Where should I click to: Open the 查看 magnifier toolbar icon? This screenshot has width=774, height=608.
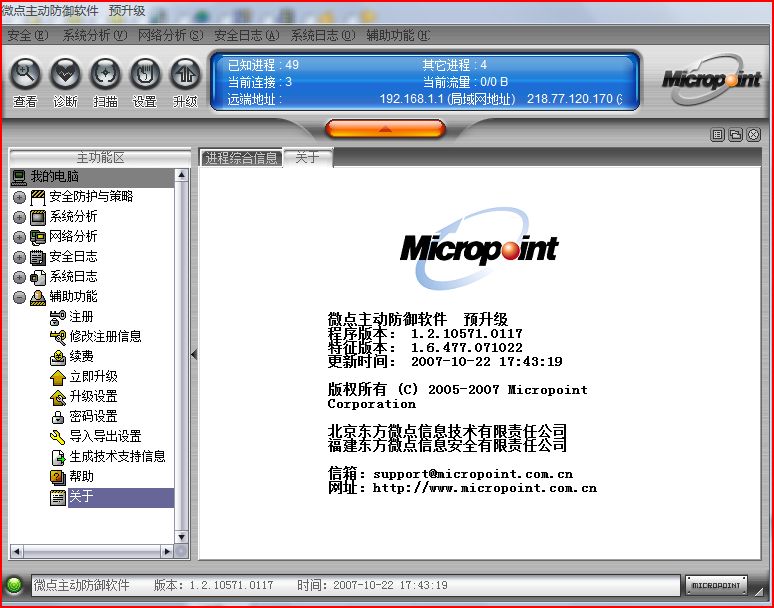26,74
